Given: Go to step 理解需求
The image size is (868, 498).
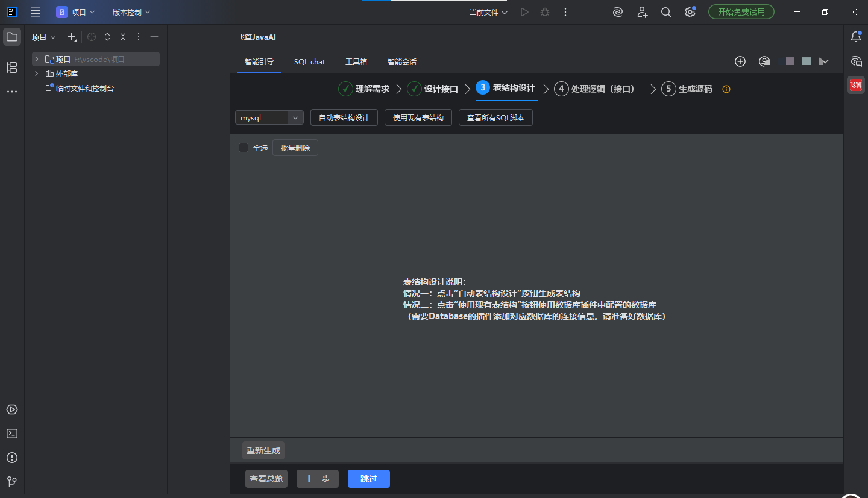Looking at the screenshot, I should (363, 89).
